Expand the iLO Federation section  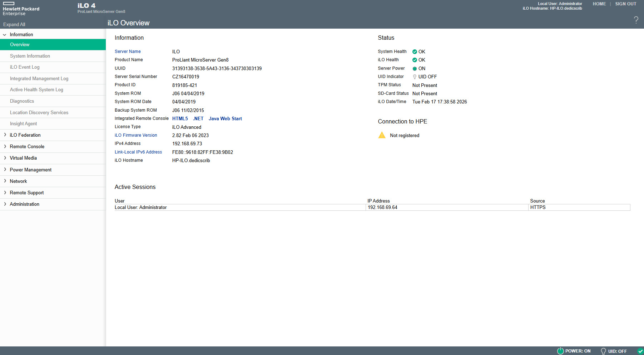(x=5, y=135)
